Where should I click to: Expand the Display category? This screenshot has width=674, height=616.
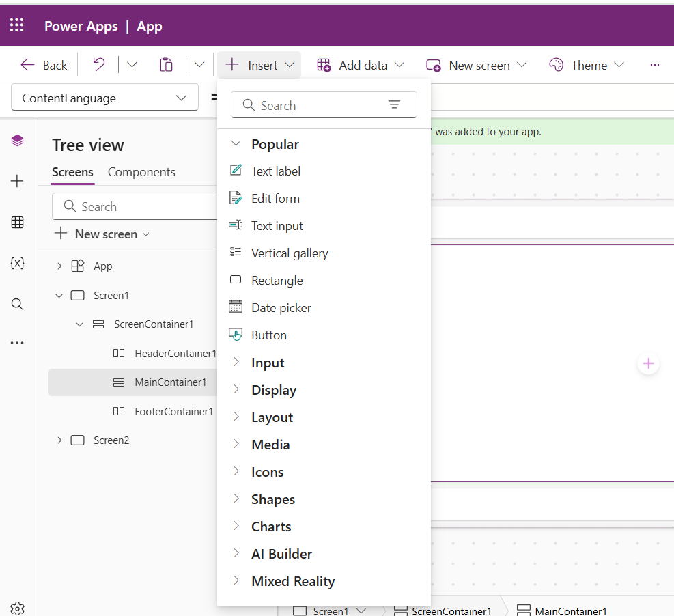[236, 389]
